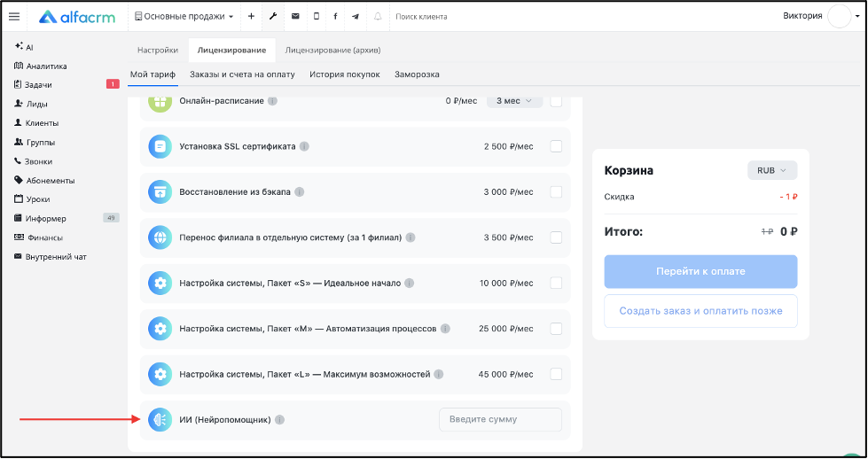
Task: Click Создать заказ и оплатить позже button
Action: pyautogui.click(x=700, y=311)
